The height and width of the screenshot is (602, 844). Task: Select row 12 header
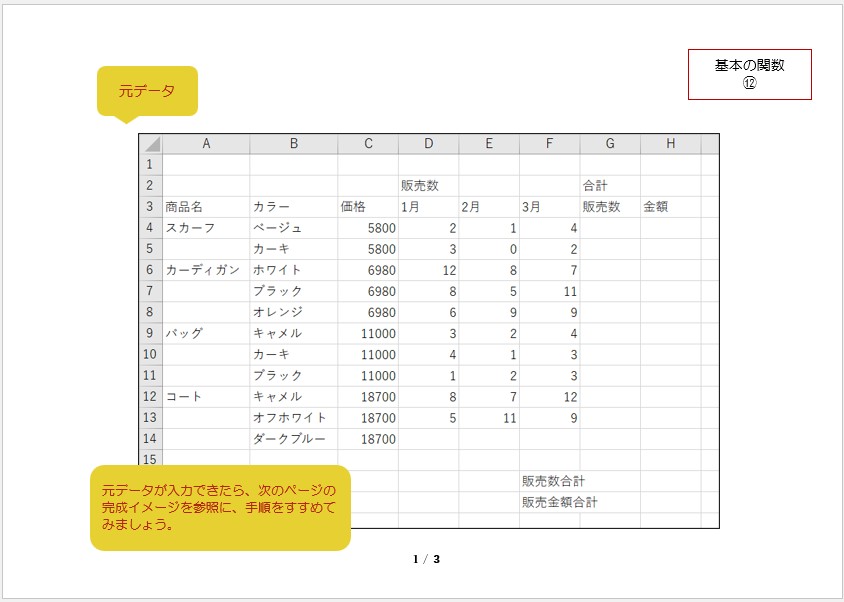[x=151, y=397]
